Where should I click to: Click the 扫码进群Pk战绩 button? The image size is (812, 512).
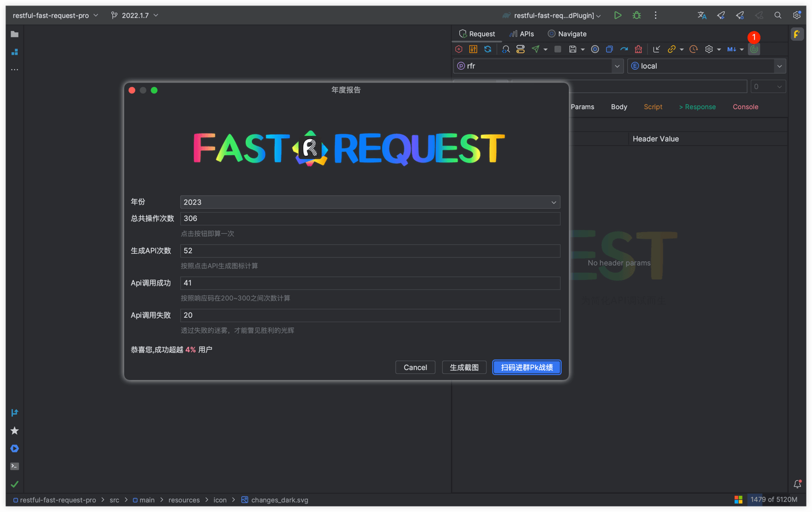(x=526, y=367)
